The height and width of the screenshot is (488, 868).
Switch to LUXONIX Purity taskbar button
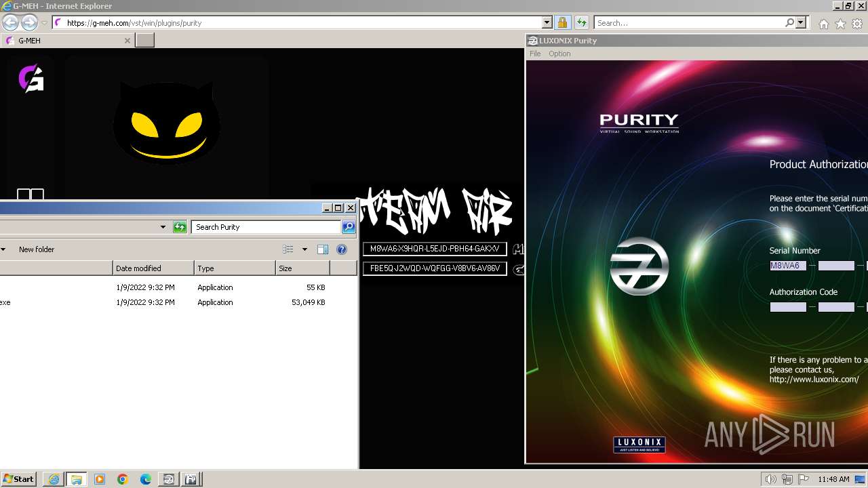point(168,479)
